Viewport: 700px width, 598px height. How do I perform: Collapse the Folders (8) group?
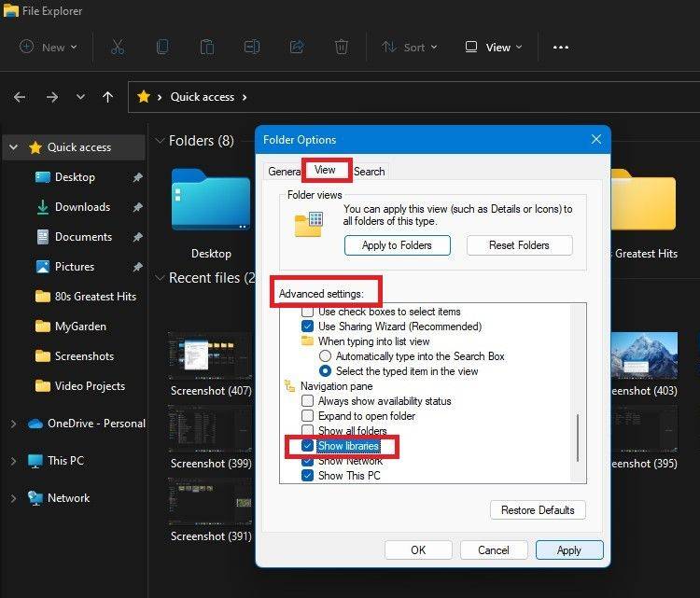pyautogui.click(x=160, y=141)
